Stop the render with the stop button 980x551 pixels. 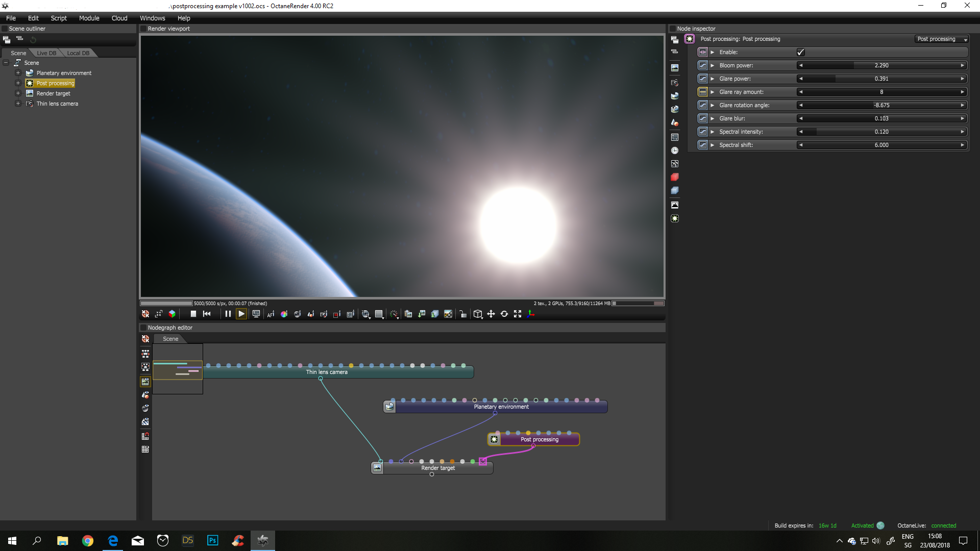[193, 314]
